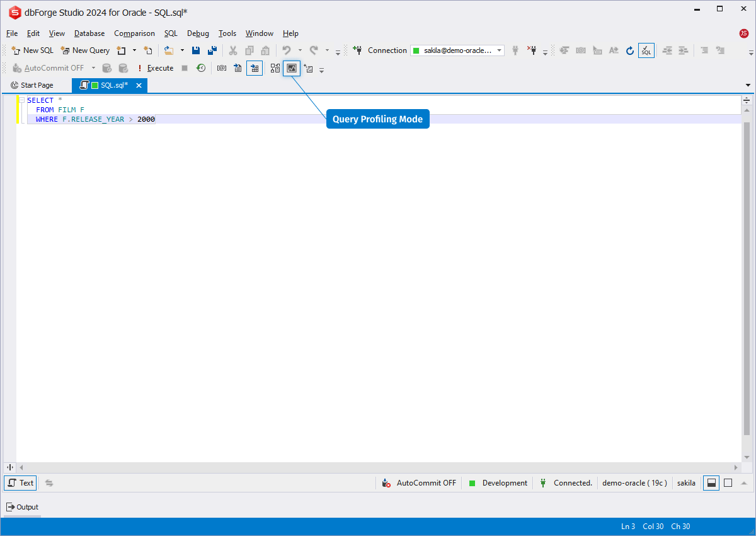Click the new item icon beside New Query

[x=122, y=50]
